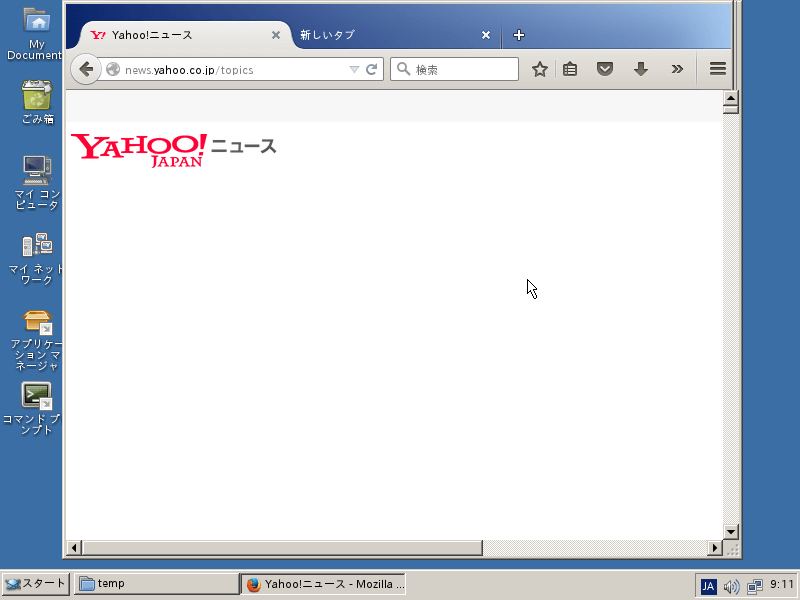
Task: Click the vertical scrollbar down arrow
Action: [x=731, y=532]
